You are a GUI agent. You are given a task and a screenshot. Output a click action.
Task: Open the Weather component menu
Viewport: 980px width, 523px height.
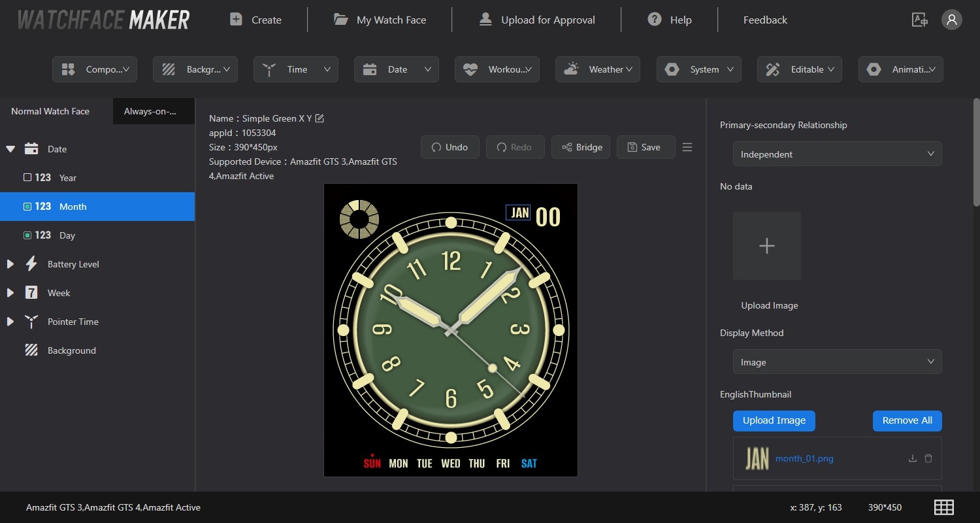pos(597,69)
